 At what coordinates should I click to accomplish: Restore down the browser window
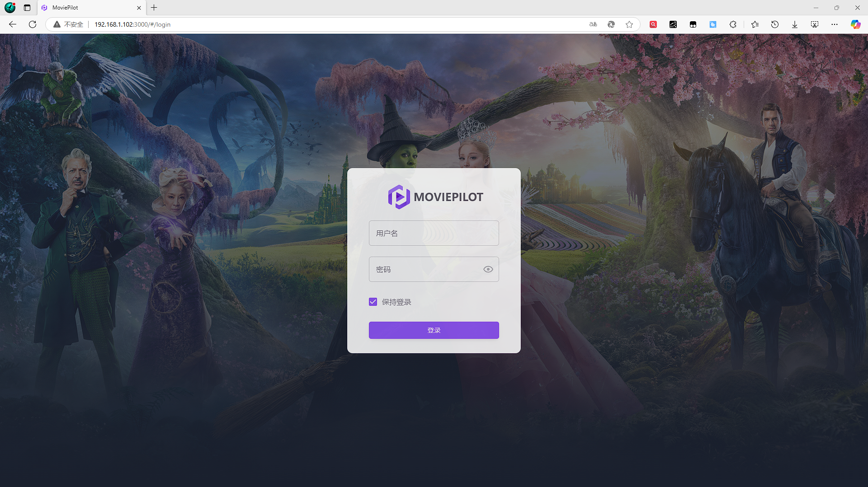pos(837,8)
